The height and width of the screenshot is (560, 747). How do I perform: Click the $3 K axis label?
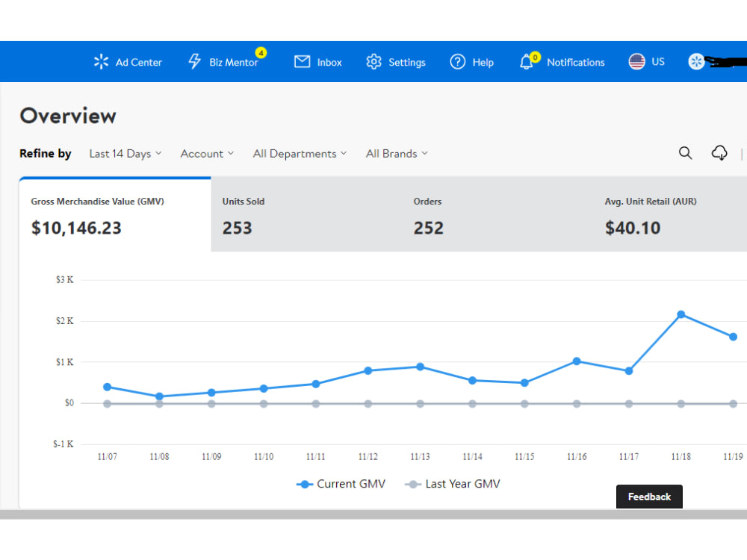(x=65, y=279)
